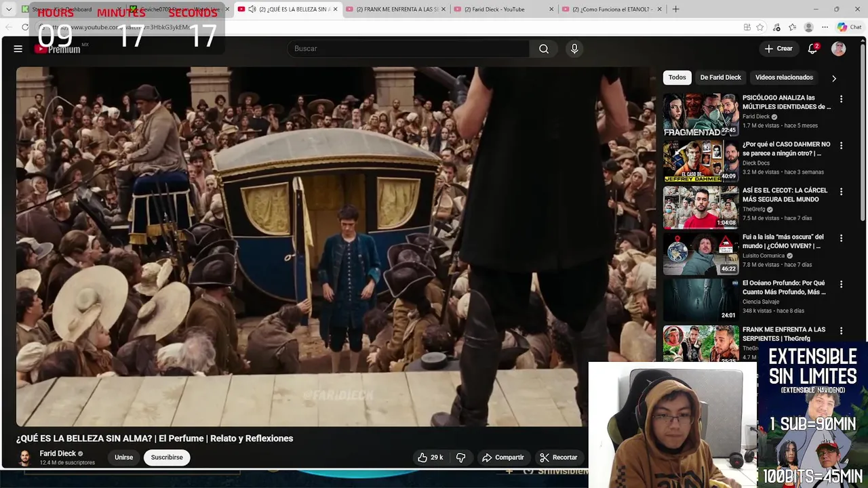The image size is (868, 488).
Task: Click Luisito Comunica channel name
Action: pyautogui.click(x=764, y=256)
